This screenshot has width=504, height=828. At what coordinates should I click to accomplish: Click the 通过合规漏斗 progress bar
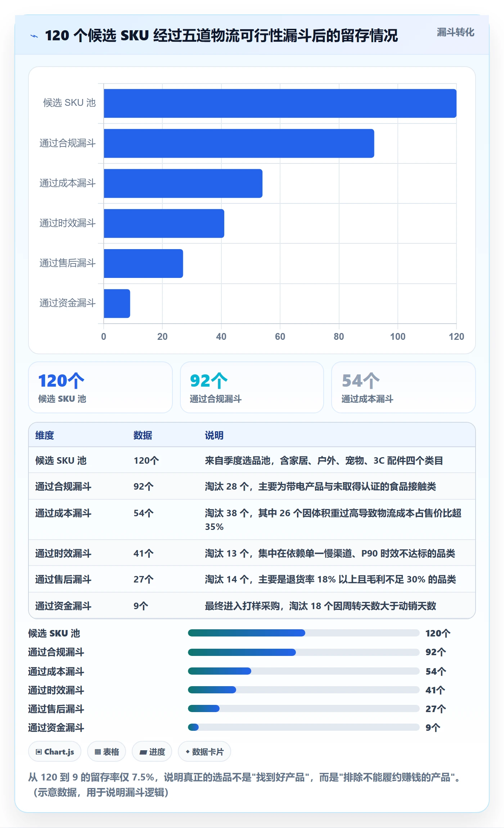pos(303,652)
